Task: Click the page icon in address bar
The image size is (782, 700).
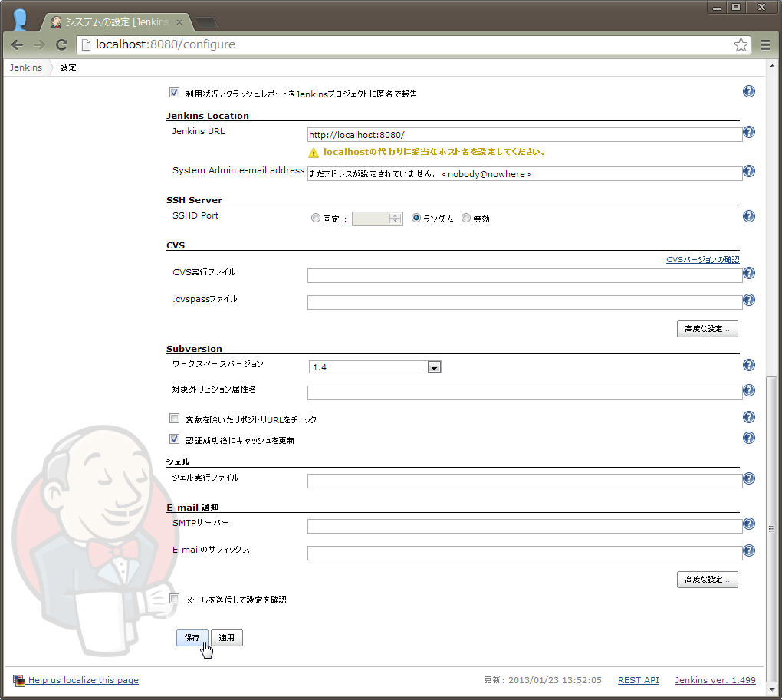Action: coord(86,45)
